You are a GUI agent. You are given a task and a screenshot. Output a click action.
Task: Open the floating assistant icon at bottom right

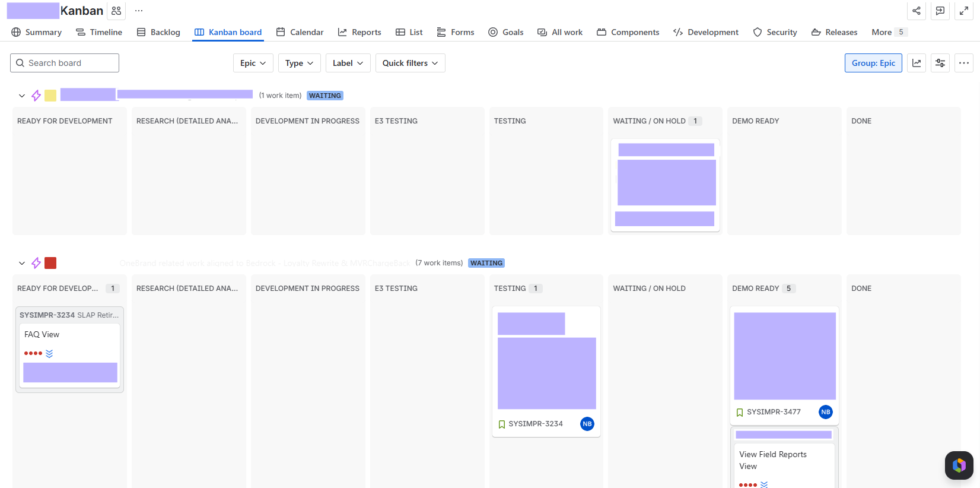pyautogui.click(x=959, y=465)
